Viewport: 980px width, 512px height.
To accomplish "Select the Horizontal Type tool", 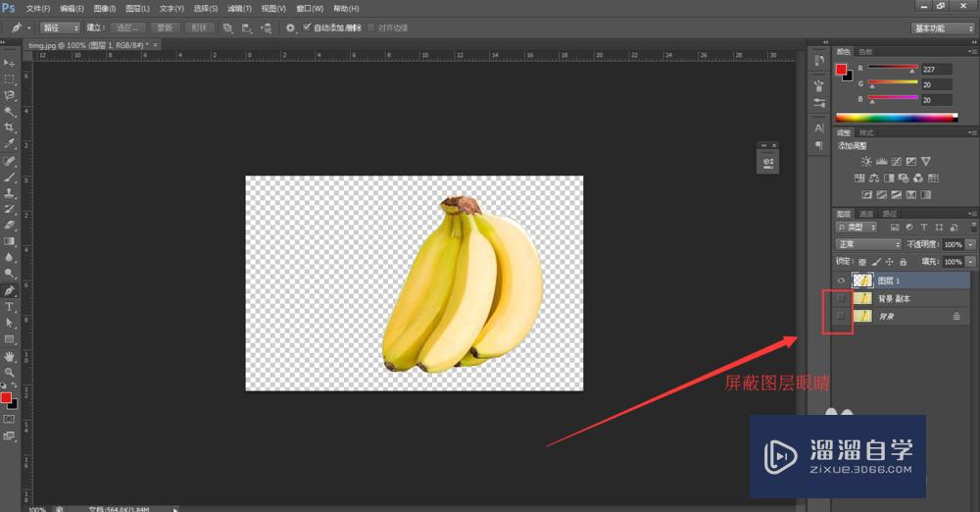I will click(9, 307).
